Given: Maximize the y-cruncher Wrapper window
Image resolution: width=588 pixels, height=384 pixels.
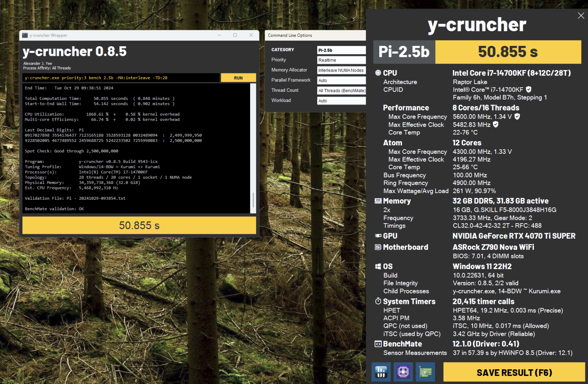Looking at the screenshot, I should click(x=235, y=35).
